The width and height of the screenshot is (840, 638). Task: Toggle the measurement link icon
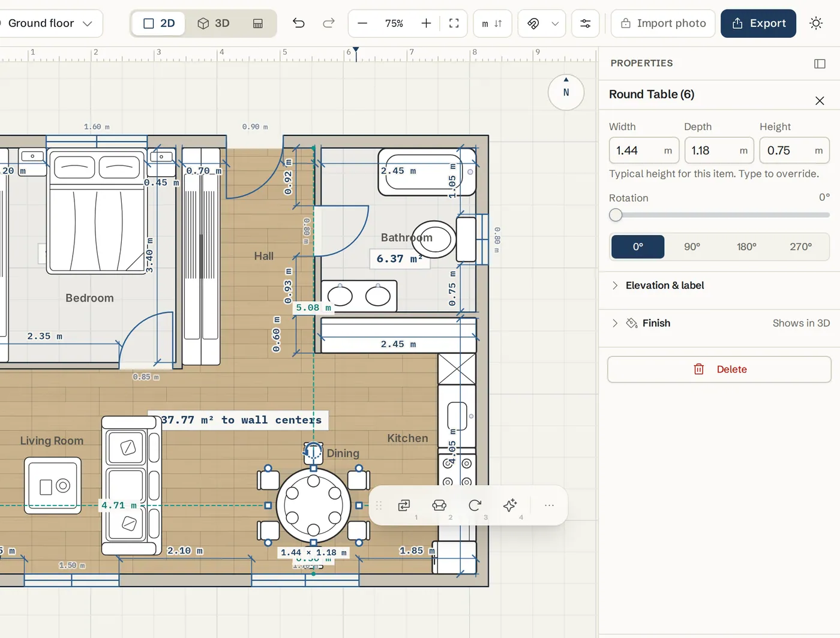pyautogui.click(x=533, y=23)
